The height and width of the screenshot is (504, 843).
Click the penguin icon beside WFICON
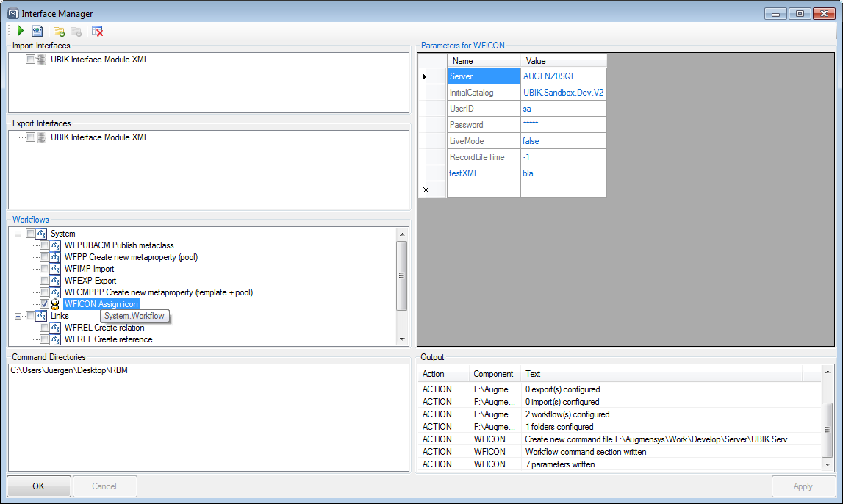pyautogui.click(x=55, y=304)
